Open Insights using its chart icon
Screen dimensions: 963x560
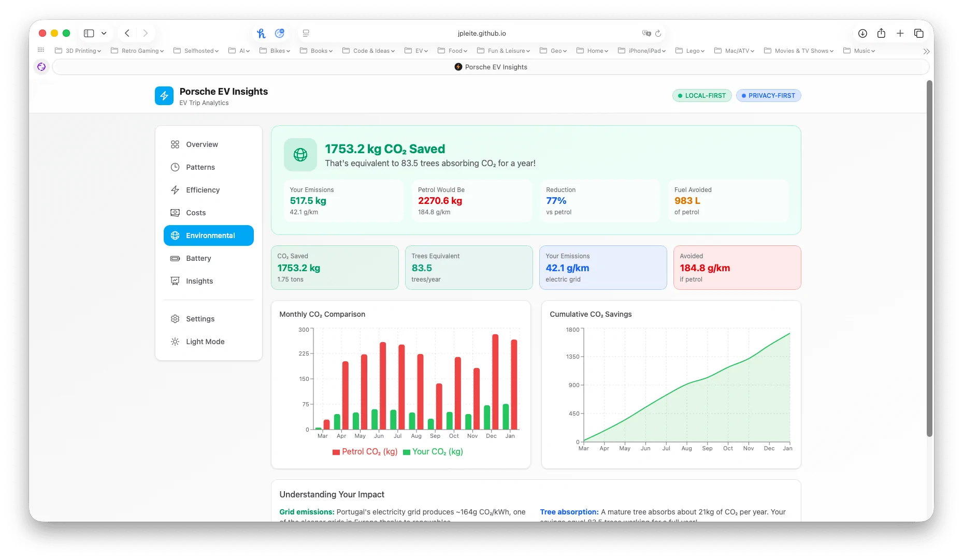[x=175, y=281]
